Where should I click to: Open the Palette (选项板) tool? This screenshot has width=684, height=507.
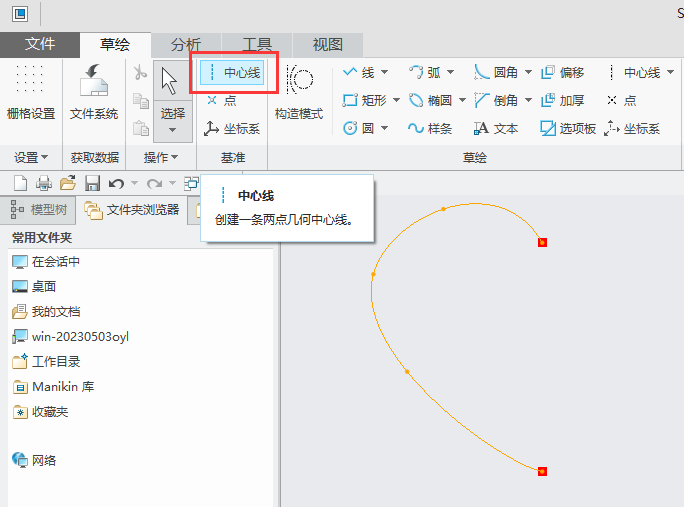[x=568, y=128]
